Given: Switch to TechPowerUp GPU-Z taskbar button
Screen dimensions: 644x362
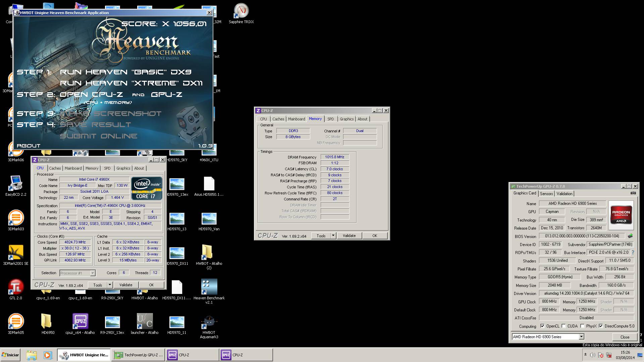Looking at the screenshot, I should point(139,355).
